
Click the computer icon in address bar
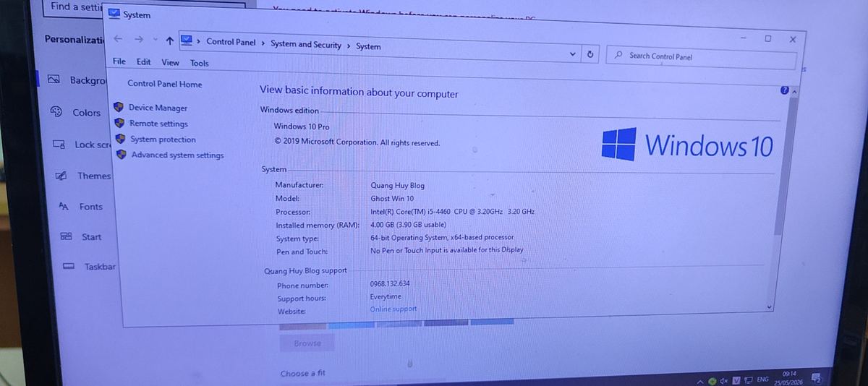[187, 40]
